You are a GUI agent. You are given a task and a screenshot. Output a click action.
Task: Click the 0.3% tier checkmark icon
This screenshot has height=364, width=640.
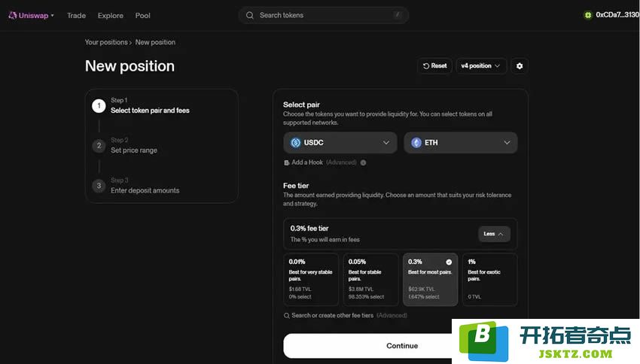click(x=449, y=262)
